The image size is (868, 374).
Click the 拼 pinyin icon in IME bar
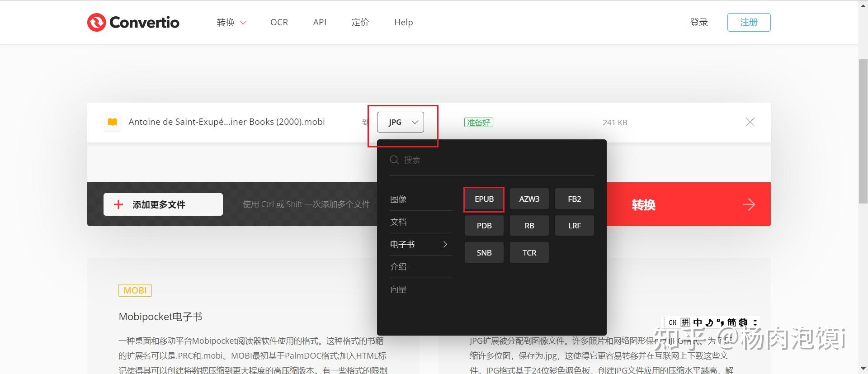pos(685,322)
